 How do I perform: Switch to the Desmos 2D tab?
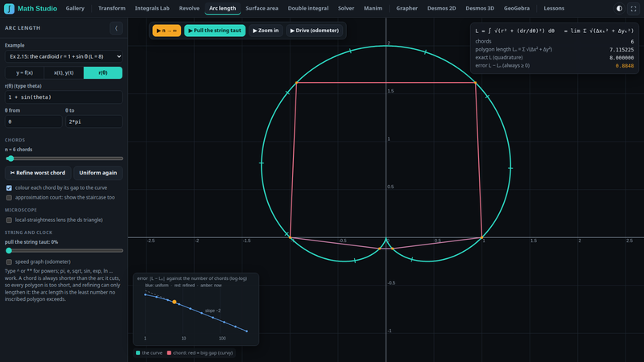click(x=441, y=8)
